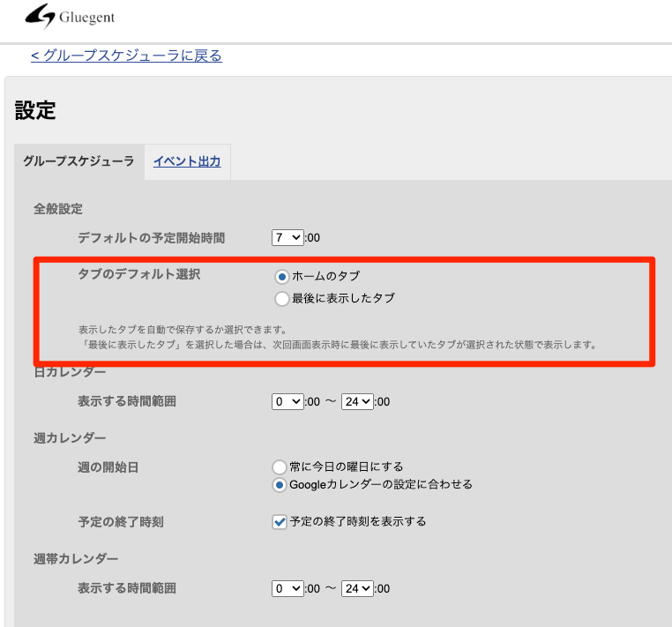Click the タブのデフォルト選択 label
This screenshot has width=672, height=627.
(x=138, y=274)
